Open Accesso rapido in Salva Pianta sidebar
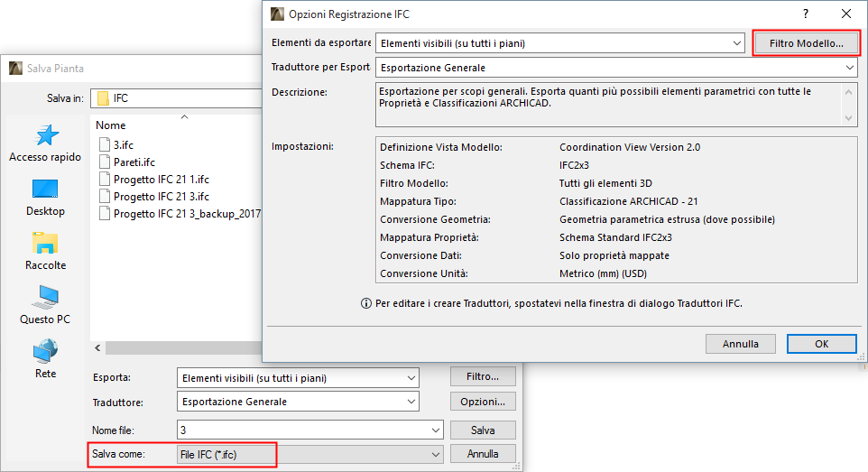This screenshot has width=868, height=472. pos(45,143)
